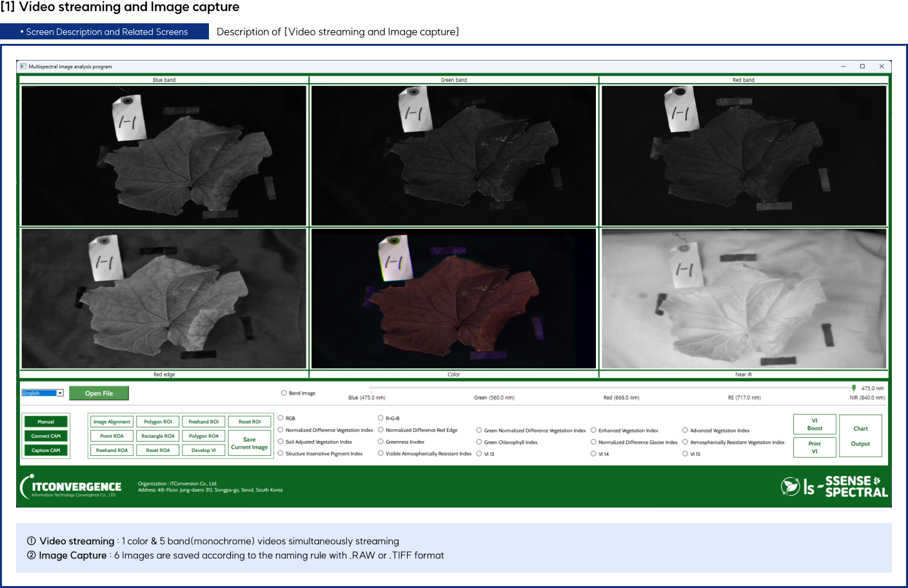Click the Color band preview panel
Viewport: 908px width, 588px height.
pyautogui.click(x=453, y=298)
